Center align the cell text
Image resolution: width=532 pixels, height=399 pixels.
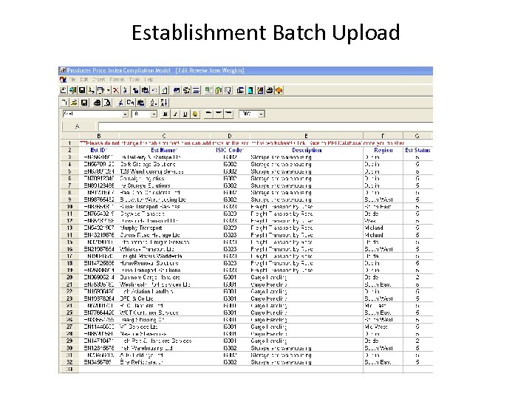coord(219,114)
